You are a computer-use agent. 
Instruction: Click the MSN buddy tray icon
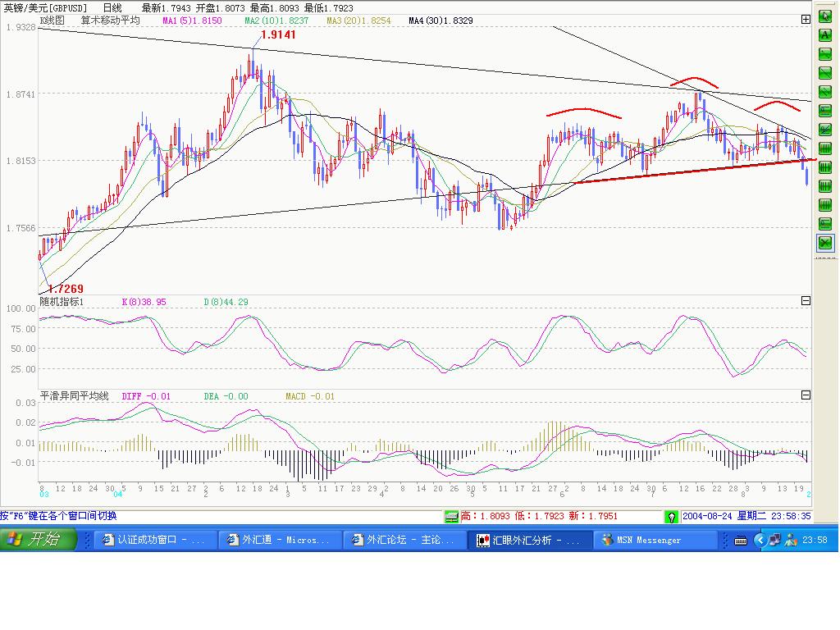point(791,540)
